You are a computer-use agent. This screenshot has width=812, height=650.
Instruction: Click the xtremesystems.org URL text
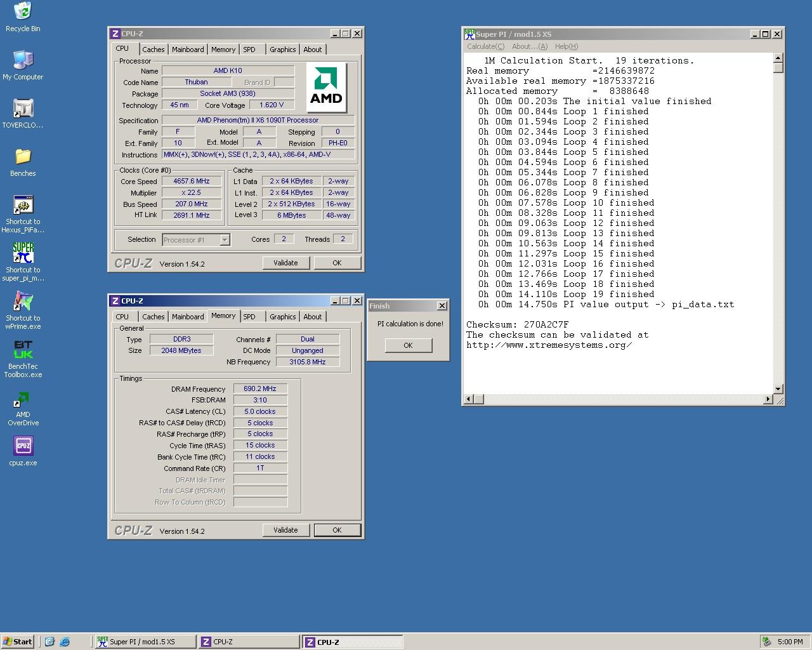[x=549, y=345]
